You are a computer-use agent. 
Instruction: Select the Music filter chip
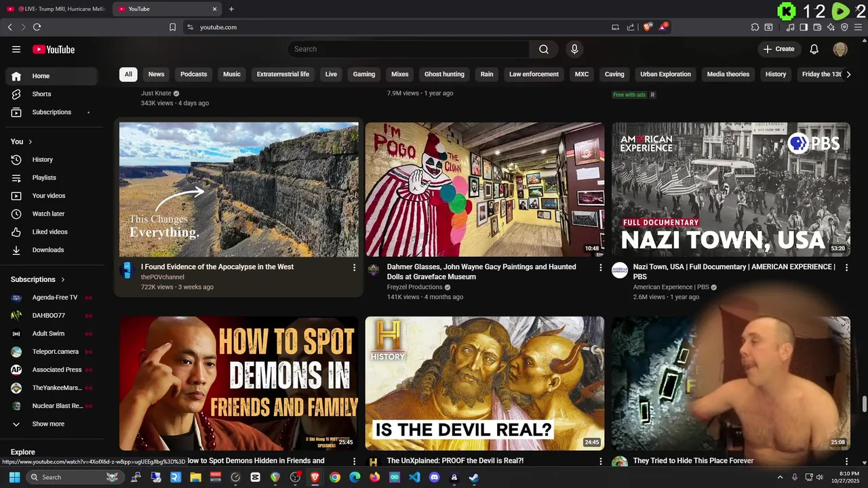coord(232,74)
